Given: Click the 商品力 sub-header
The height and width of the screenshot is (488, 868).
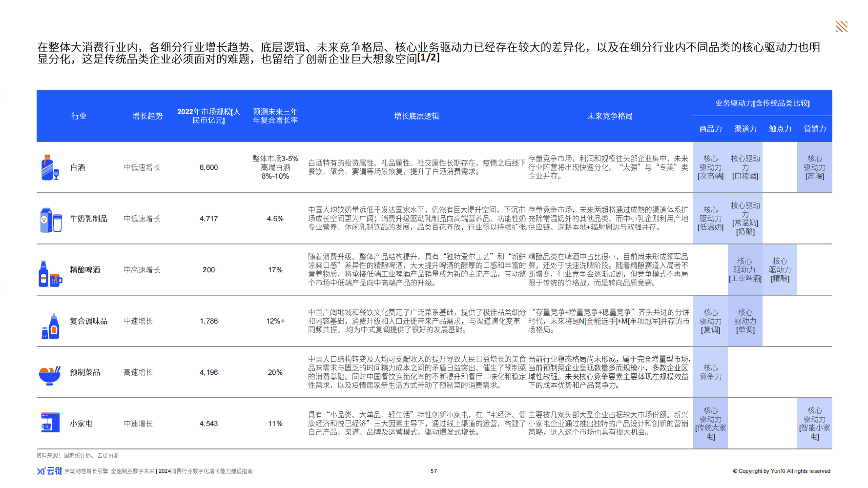Looking at the screenshot, I should click(710, 129).
